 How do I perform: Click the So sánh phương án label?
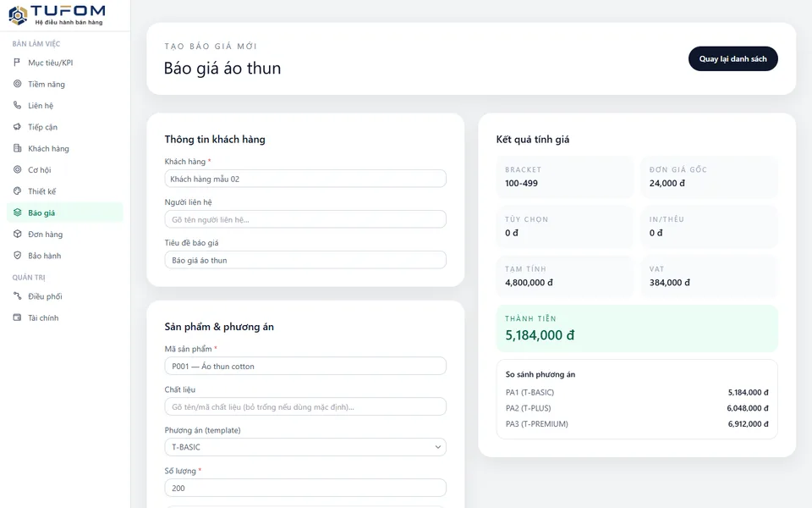tap(540, 374)
